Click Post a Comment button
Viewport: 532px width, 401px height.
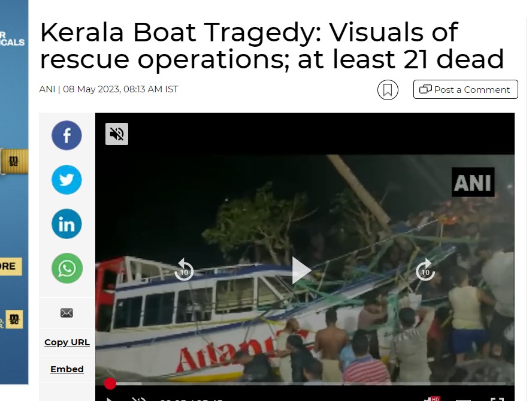pos(465,90)
